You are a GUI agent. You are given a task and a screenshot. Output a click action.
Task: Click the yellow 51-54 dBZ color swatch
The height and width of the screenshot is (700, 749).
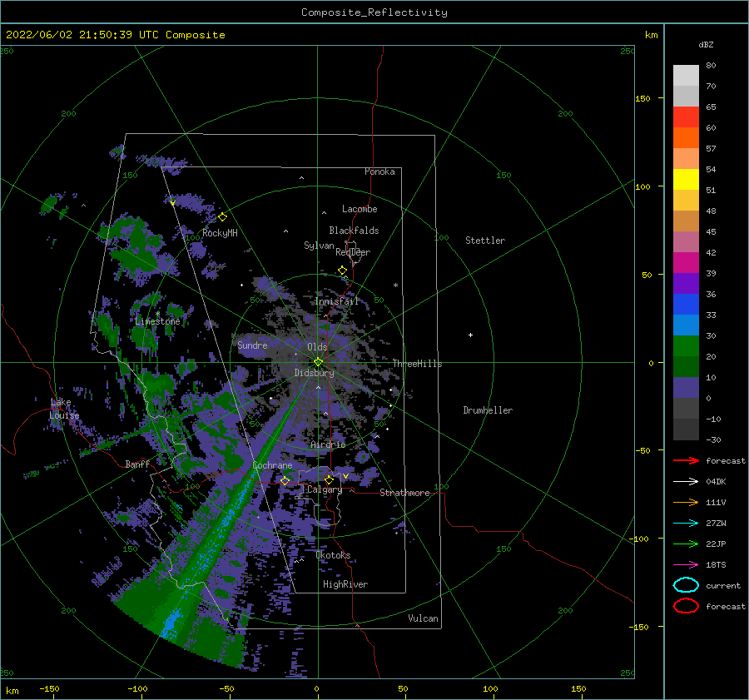686,179
